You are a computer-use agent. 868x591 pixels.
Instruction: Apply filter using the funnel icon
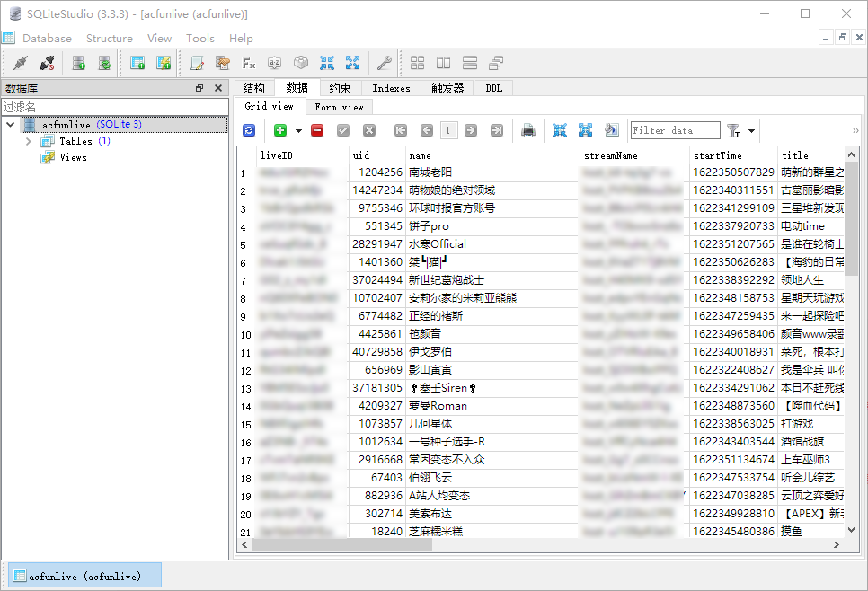pos(733,130)
